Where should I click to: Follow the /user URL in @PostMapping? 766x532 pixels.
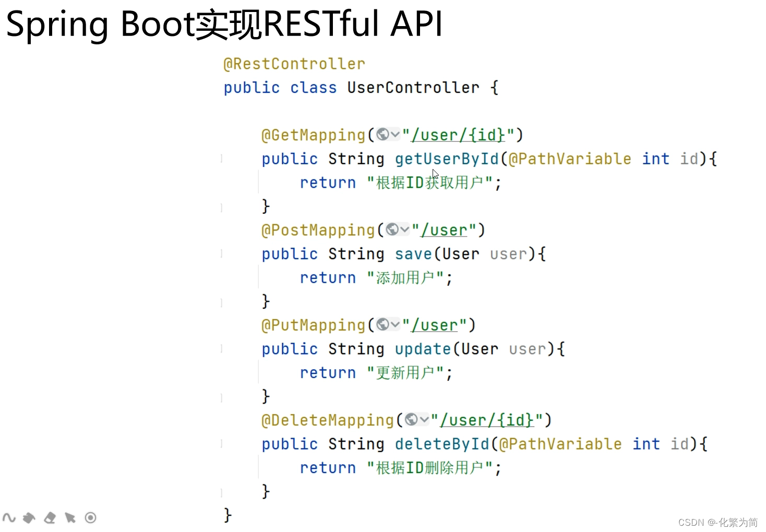[445, 230]
